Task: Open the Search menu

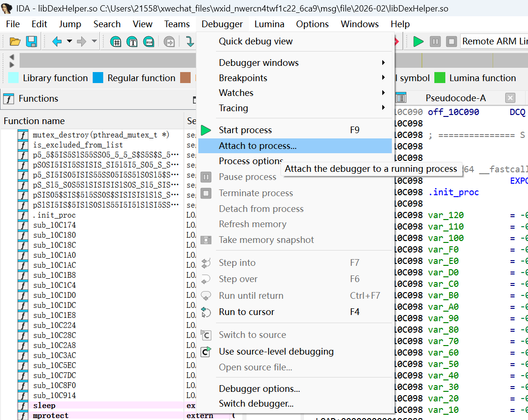Action: tap(107, 24)
